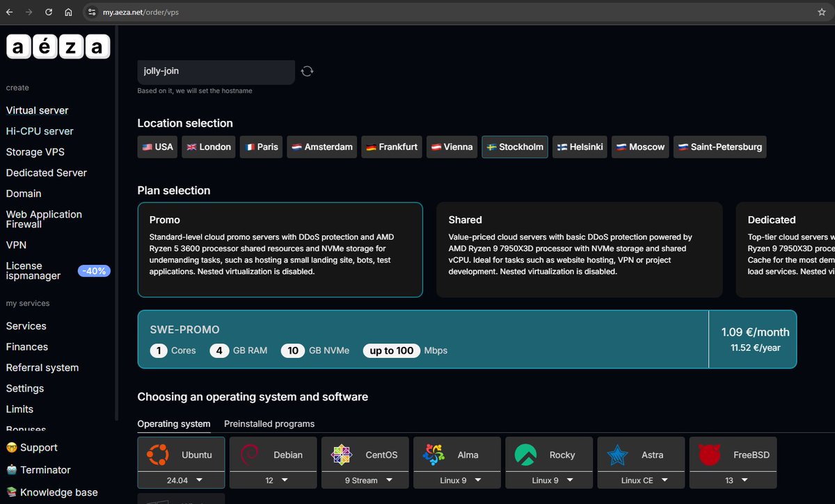Open Storage VPS in sidebar
835x504 pixels.
[x=35, y=152]
